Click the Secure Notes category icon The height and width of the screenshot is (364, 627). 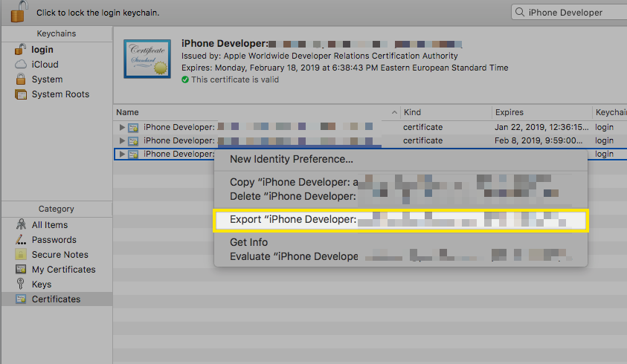point(21,254)
